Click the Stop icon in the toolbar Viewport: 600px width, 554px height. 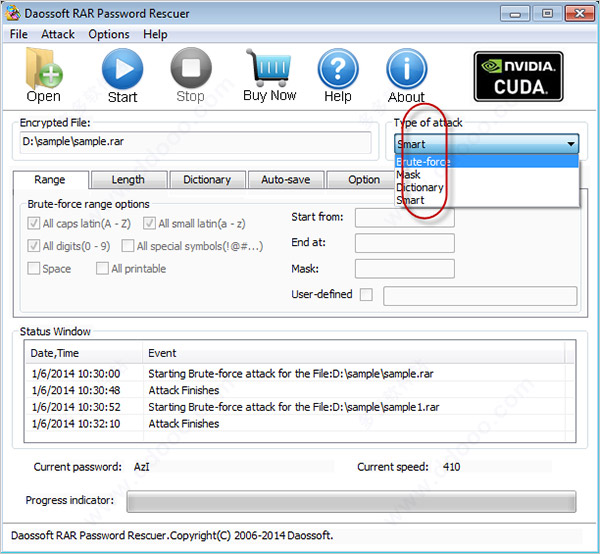click(191, 68)
